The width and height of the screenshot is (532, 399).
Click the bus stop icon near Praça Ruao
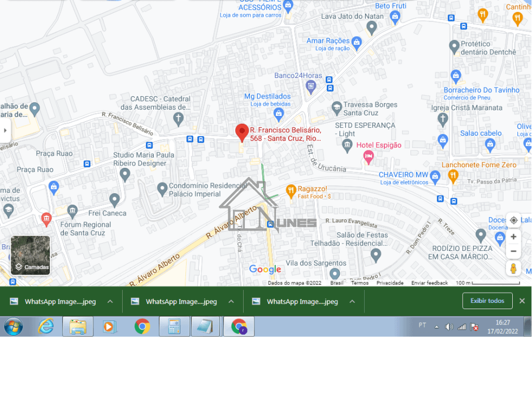tap(87, 164)
